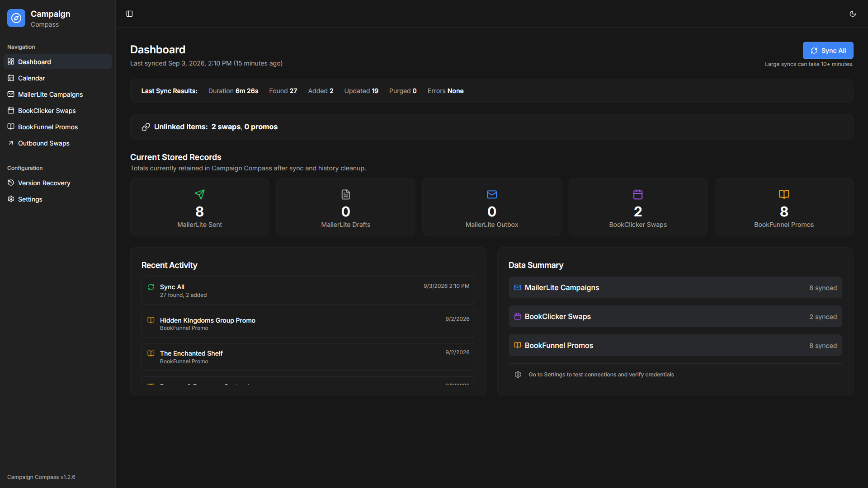Open Dashboard in the sidebar
The image size is (868, 488).
pos(57,61)
